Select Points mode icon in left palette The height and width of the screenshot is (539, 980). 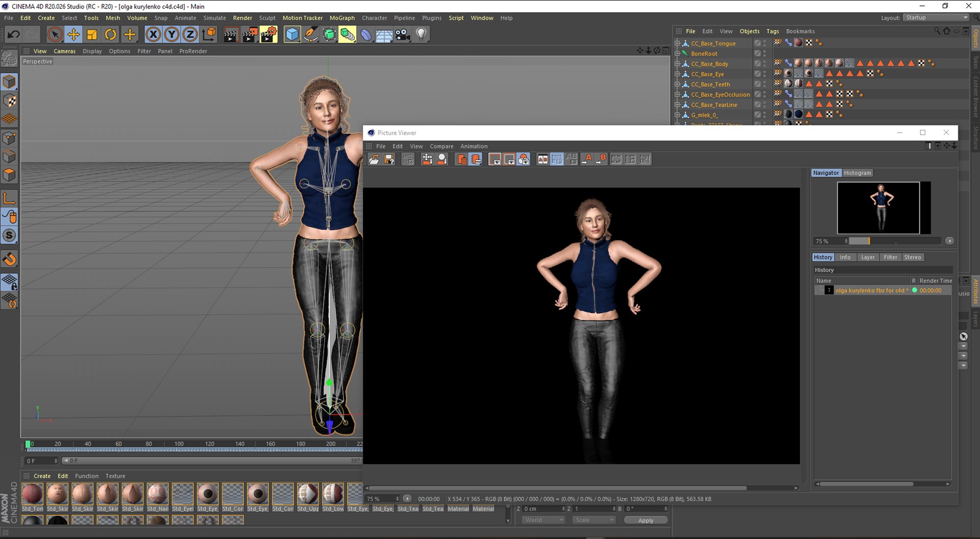(x=9, y=138)
